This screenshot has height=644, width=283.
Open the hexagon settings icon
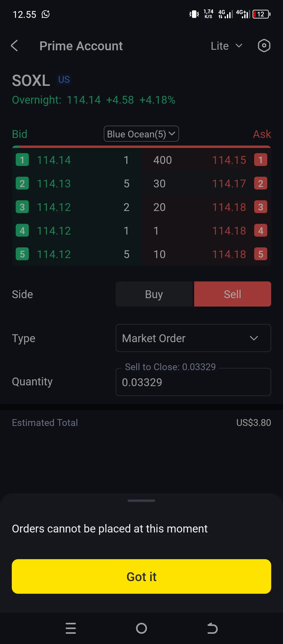264,46
